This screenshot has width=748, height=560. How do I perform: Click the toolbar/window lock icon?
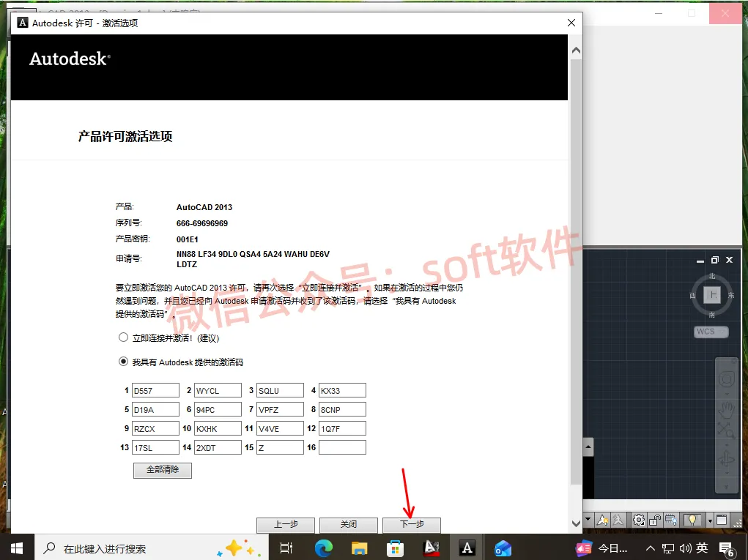coord(654,520)
